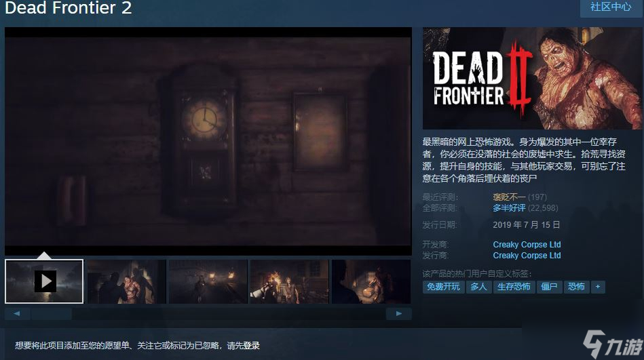Image resolution: width=644 pixels, height=360 pixels.
Task: Select the 僵尸 tag
Action: click(x=549, y=287)
